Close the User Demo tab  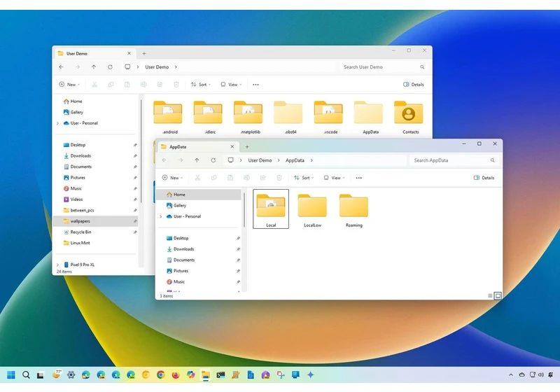click(129, 54)
